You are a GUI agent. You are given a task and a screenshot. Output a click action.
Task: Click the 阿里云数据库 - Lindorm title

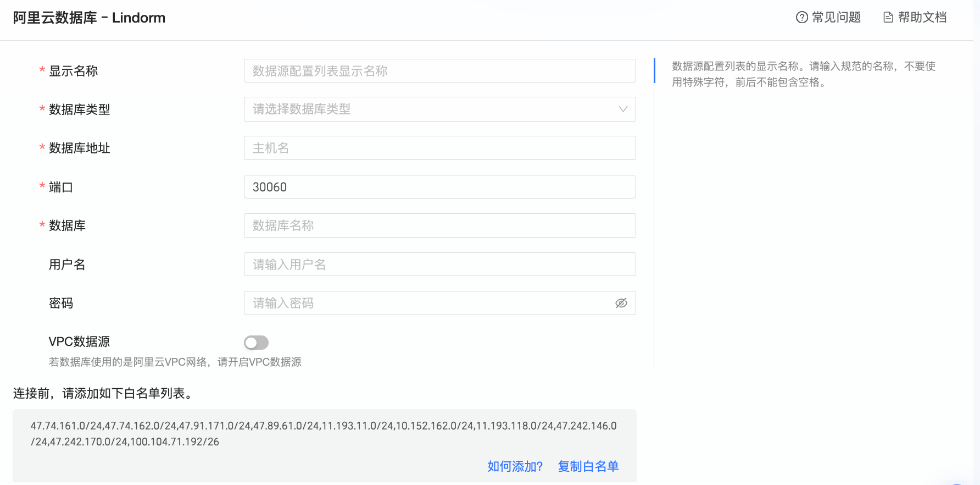[x=89, y=18]
